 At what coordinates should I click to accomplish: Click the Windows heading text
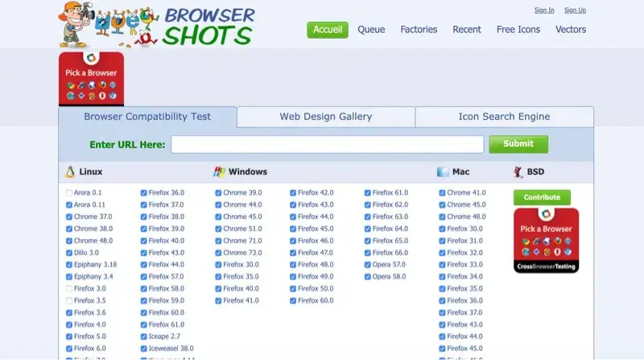(248, 172)
